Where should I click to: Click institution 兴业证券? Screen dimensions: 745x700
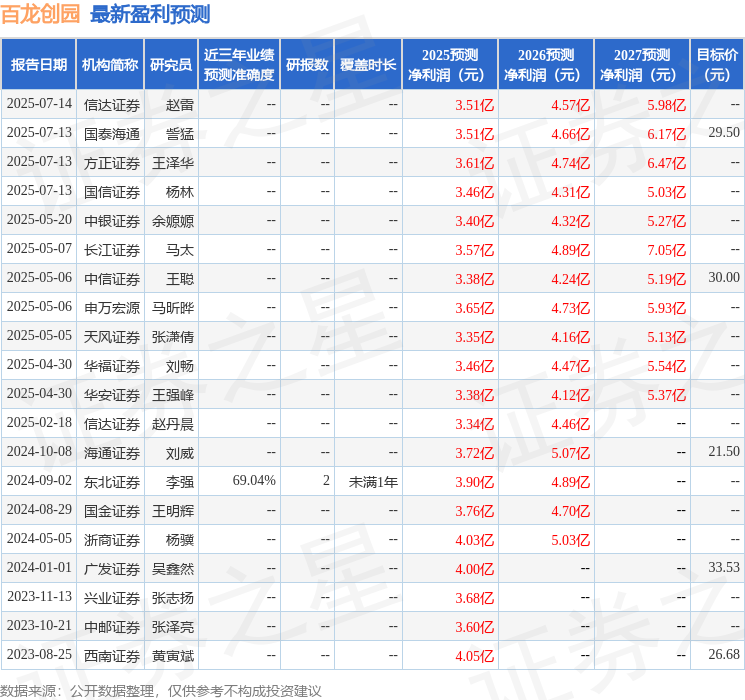pos(112,598)
